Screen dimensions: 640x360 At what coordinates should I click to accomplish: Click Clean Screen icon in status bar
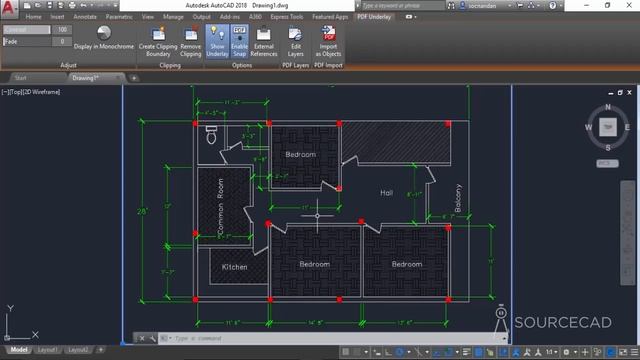[x=623, y=352]
